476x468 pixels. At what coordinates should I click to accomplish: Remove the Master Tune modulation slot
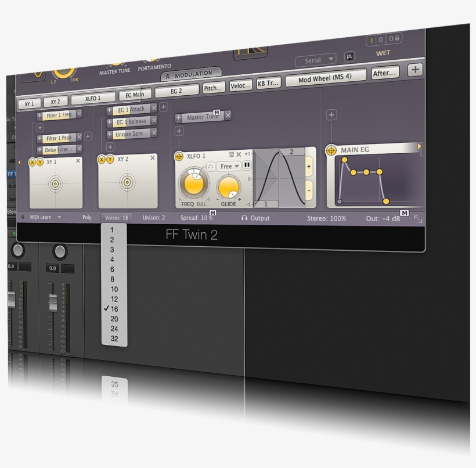coord(228,115)
